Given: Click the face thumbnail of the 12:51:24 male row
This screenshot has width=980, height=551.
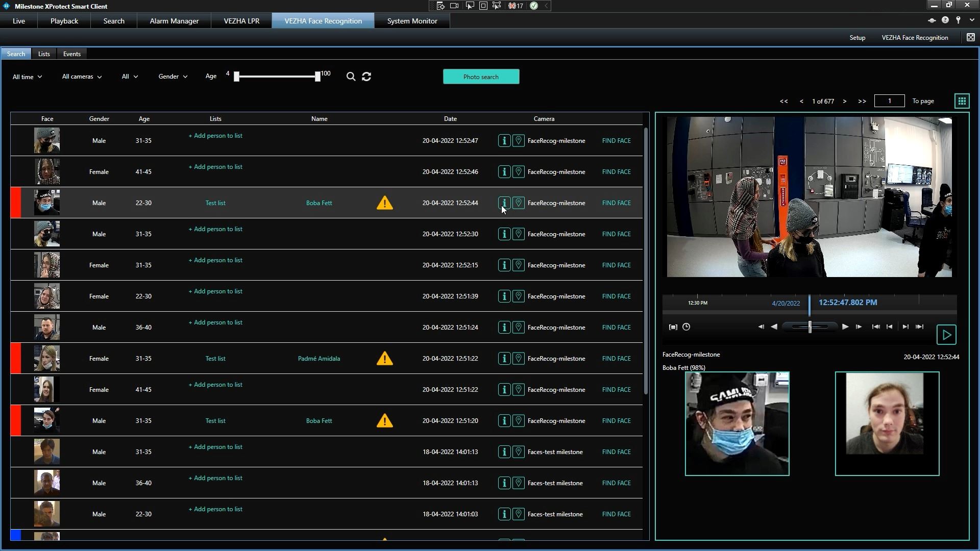Looking at the screenshot, I should (47, 328).
